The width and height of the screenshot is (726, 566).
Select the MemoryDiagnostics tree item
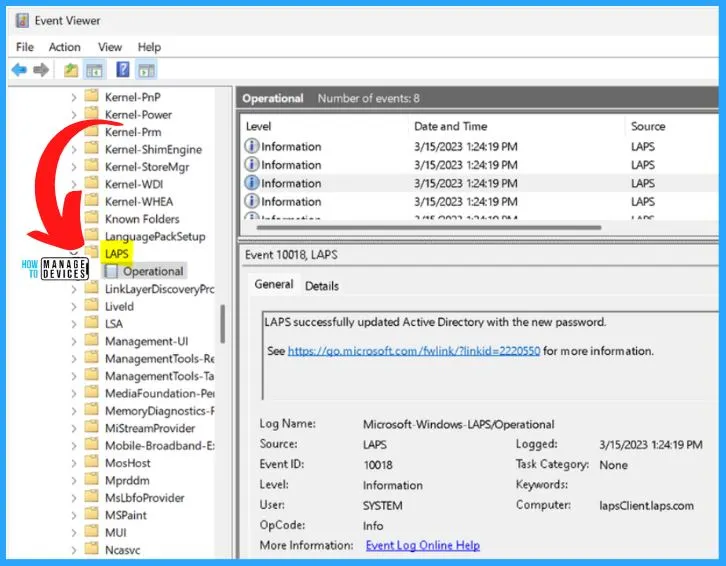(x=159, y=411)
